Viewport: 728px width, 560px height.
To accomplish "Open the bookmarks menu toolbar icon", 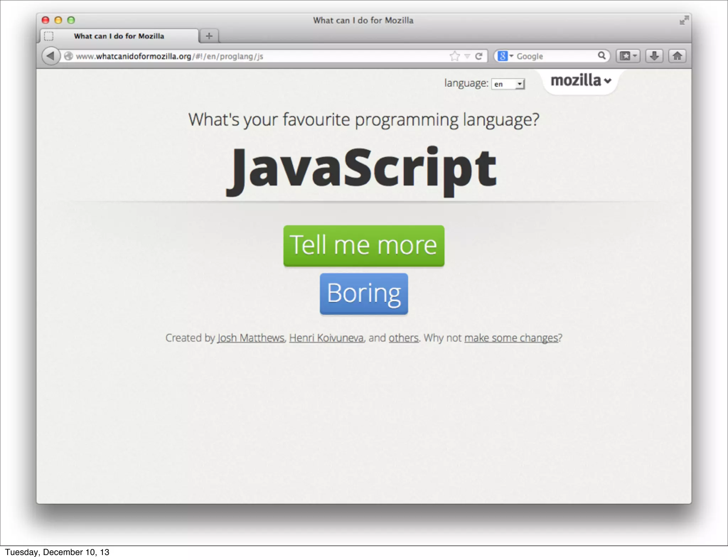I will pyautogui.click(x=628, y=56).
